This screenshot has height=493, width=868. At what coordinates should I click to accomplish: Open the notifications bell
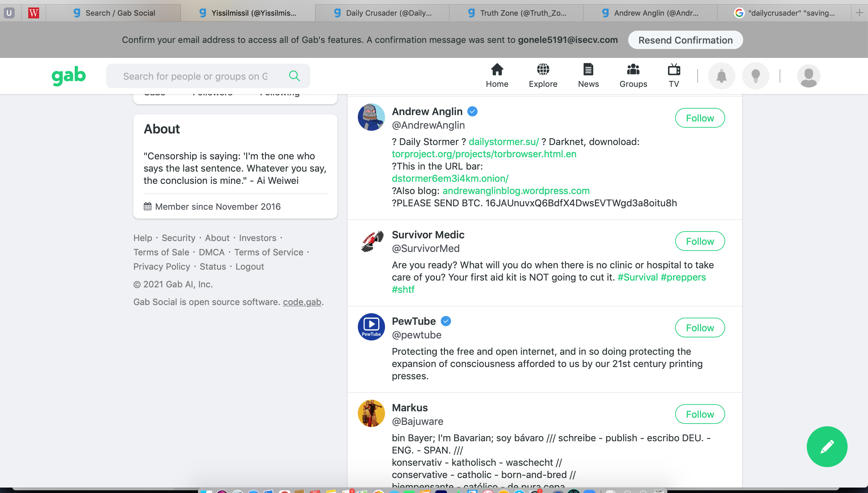[721, 76]
